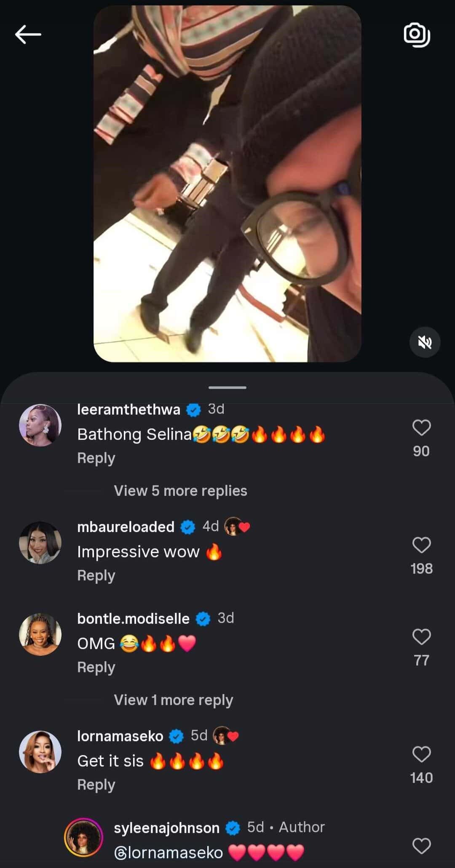Reply to lornamaseko's comment
This screenshot has width=455, height=868.
96,785
